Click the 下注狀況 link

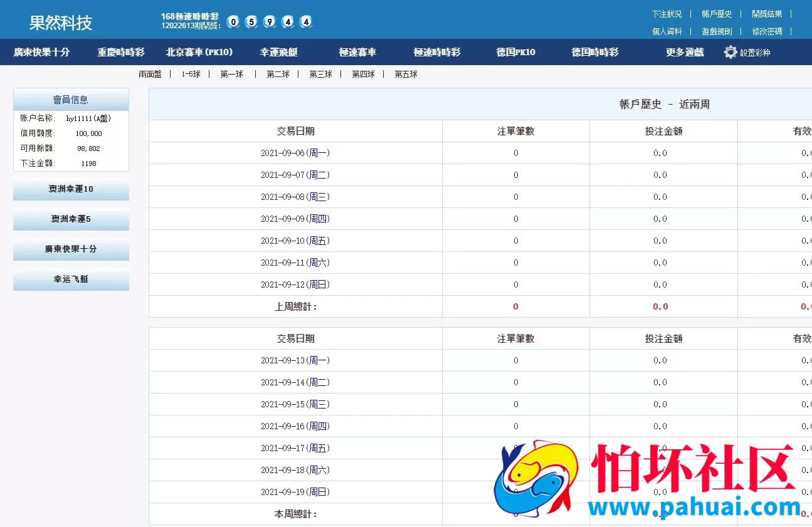tap(667, 13)
